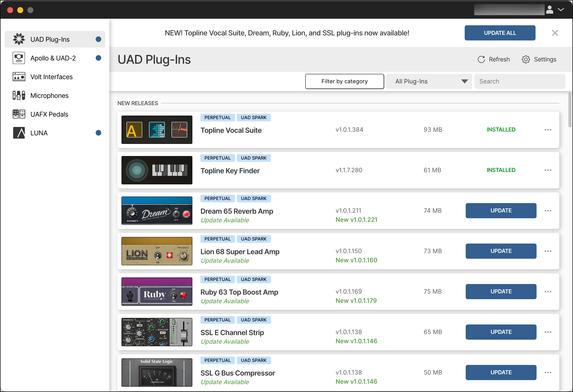573x392 pixels.
Task: Update SSL E Channel Strip
Action: pyautogui.click(x=501, y=332)
